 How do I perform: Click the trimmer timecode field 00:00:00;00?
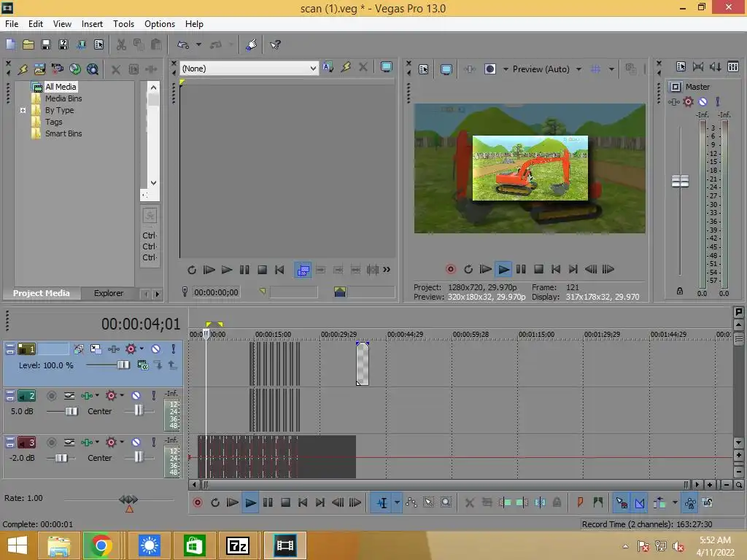pyautogui.click(x=216, y=292)
